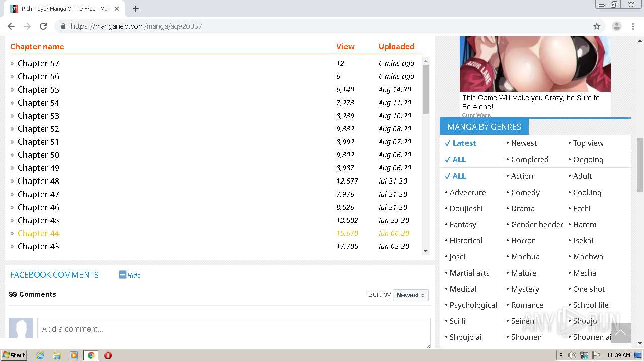Open a new browser tab
Image resolution: width=644 pixels, height=362 pixels.
(x=136, y=9)
